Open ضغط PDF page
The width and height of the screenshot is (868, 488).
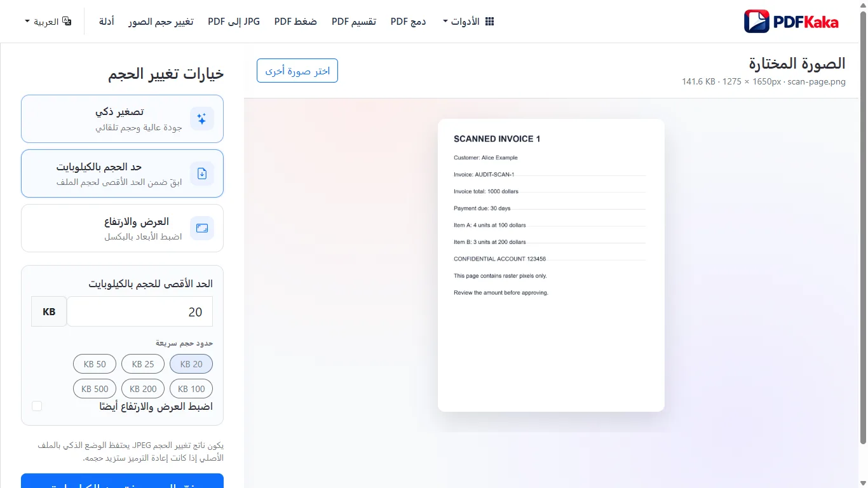pos(295,22)
